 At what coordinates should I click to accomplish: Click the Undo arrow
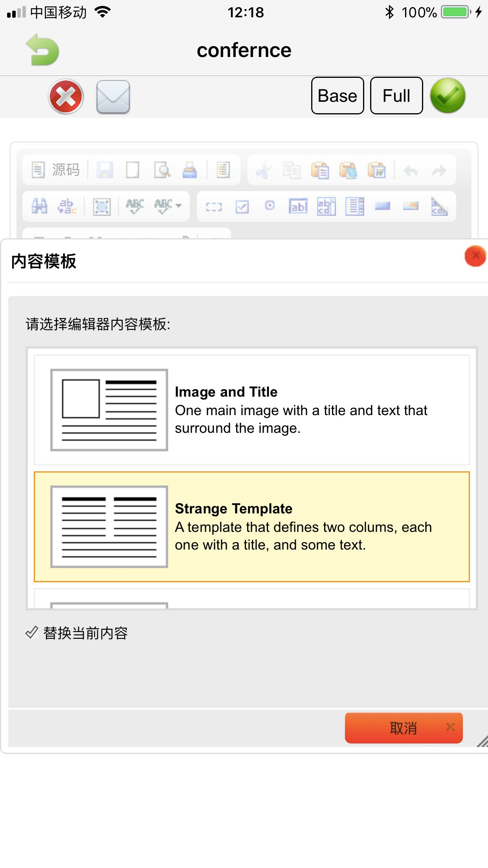411,171
